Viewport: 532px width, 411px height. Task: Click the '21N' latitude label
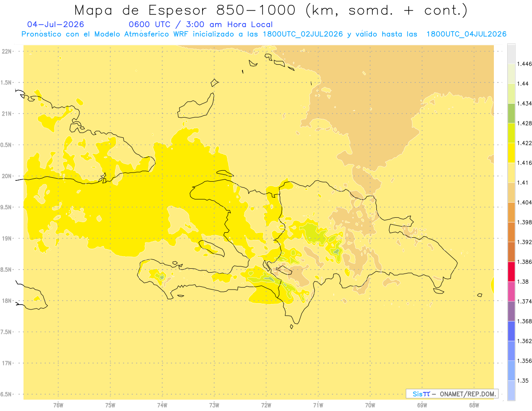[x=6, y=114]
